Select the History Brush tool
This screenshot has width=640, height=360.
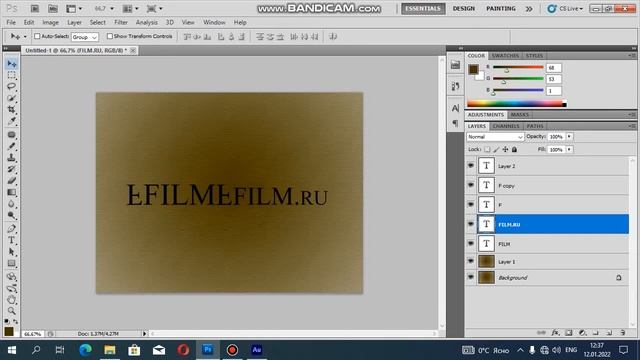click(x=11, y=169)
